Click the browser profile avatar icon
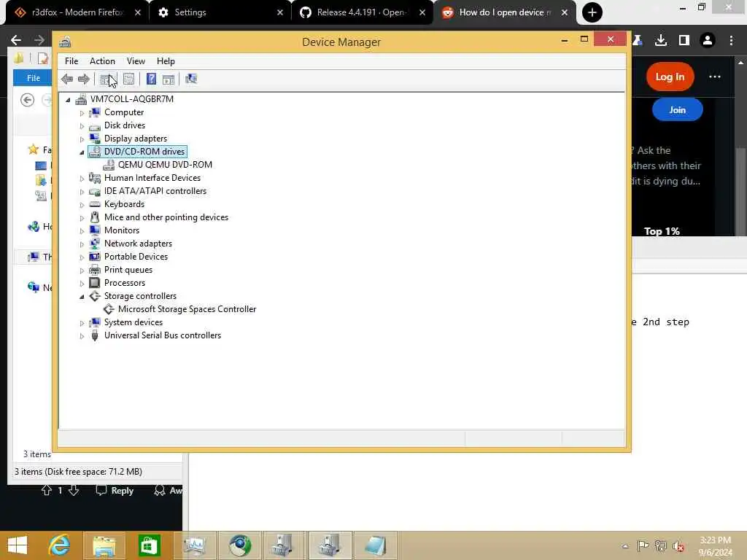747x560 pixels. pos(708,41)
